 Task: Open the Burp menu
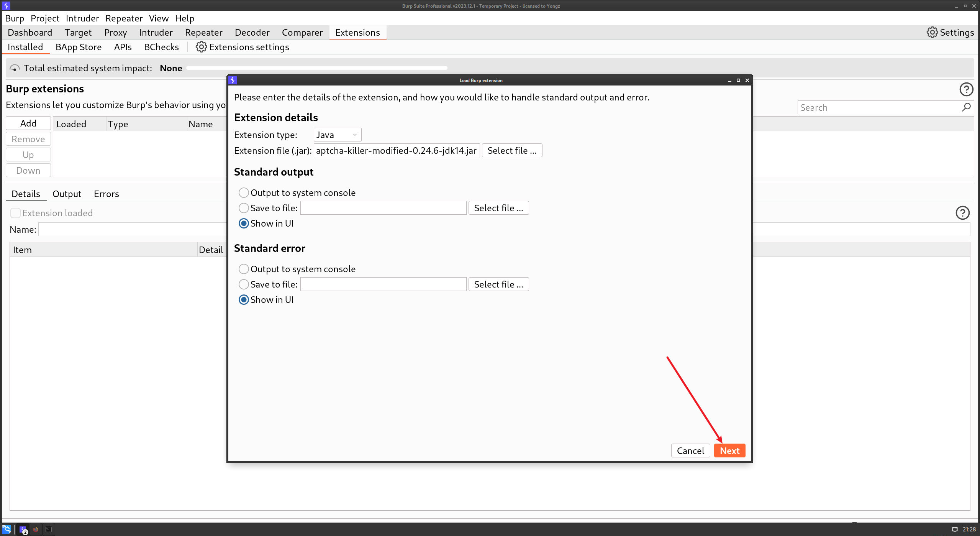point(15,18)
